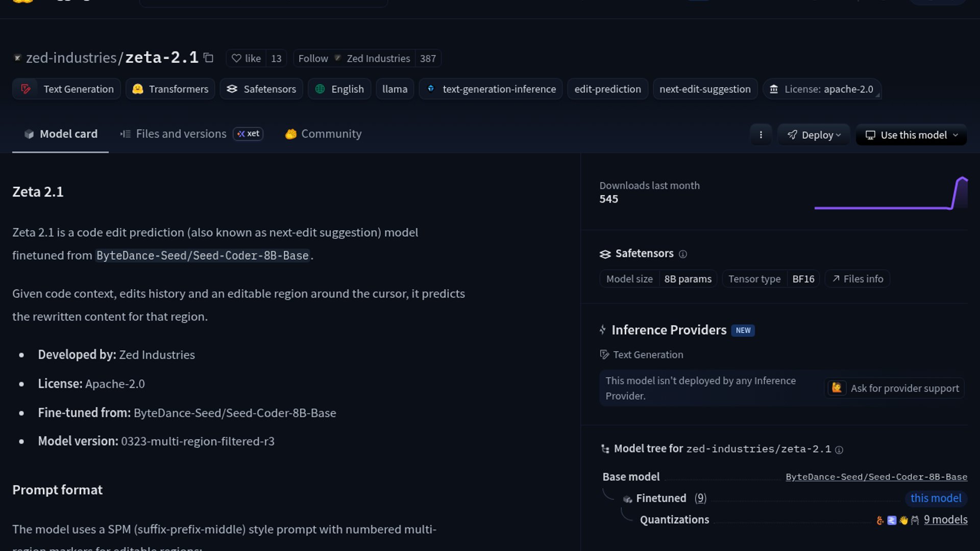
Task: Copy model name zeta-2.1 icon
Action: tap(208, 58)
